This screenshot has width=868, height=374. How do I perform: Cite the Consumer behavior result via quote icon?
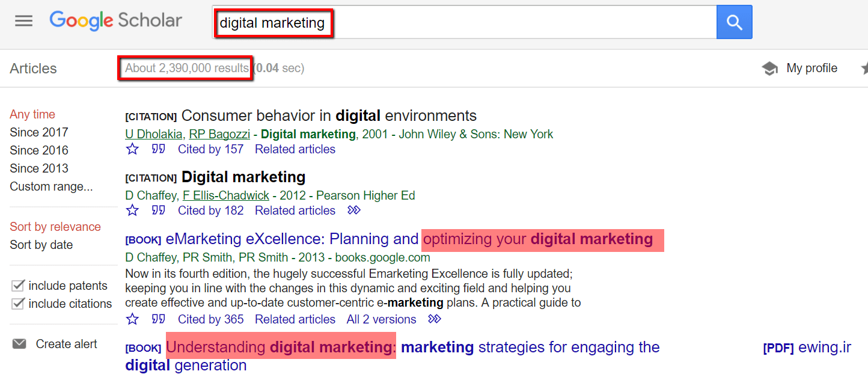click(159, 149)
